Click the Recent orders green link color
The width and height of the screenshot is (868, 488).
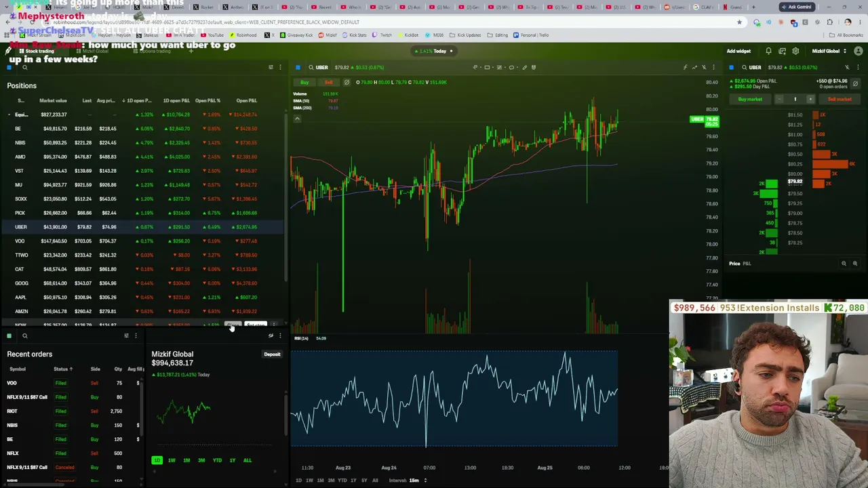click(9, 335)
